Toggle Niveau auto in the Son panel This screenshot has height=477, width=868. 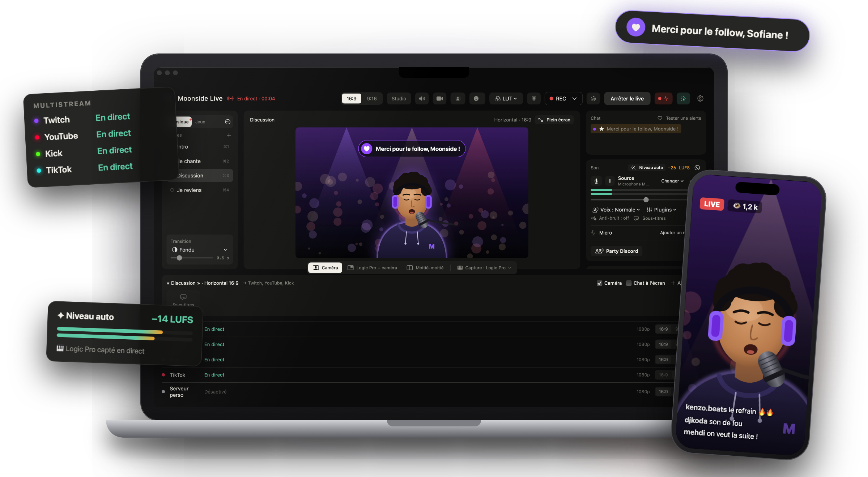point(647,168)
